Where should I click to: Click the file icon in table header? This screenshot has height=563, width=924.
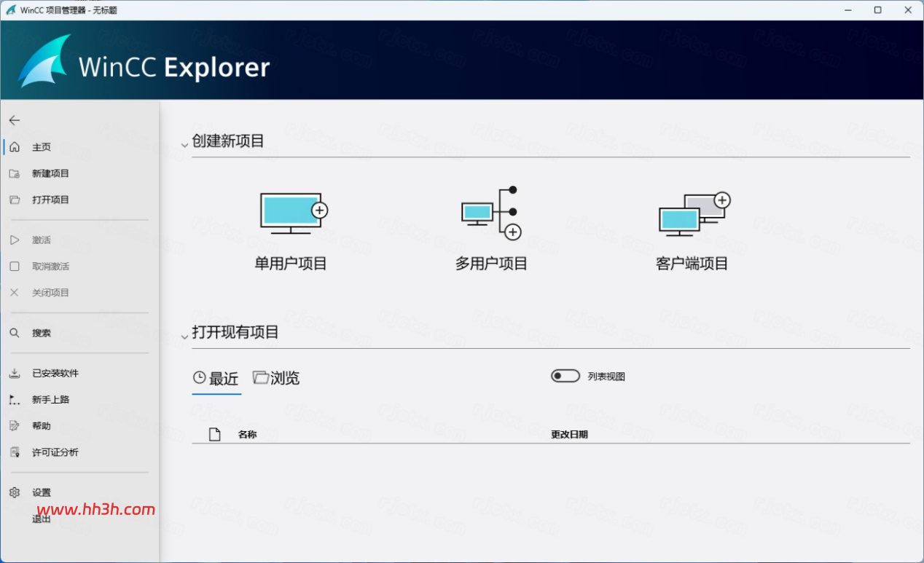click(214, 434)
